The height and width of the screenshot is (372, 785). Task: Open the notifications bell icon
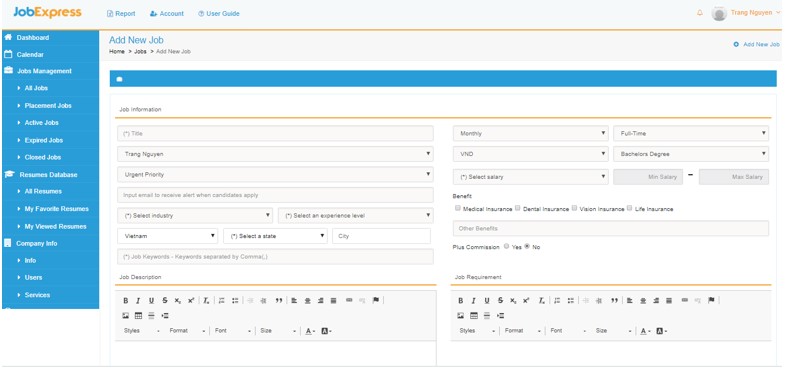pos(700,13)
